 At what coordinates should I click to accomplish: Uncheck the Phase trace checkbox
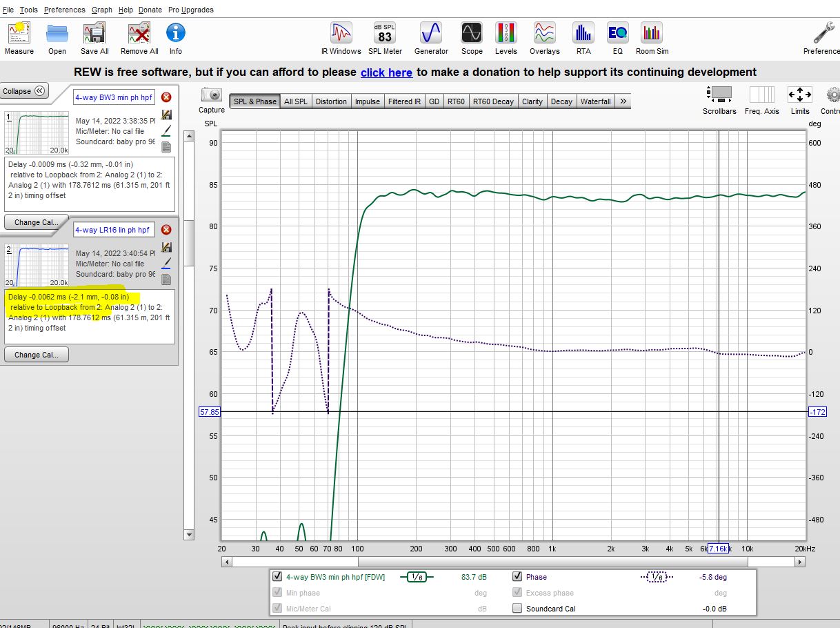[517, 577]
